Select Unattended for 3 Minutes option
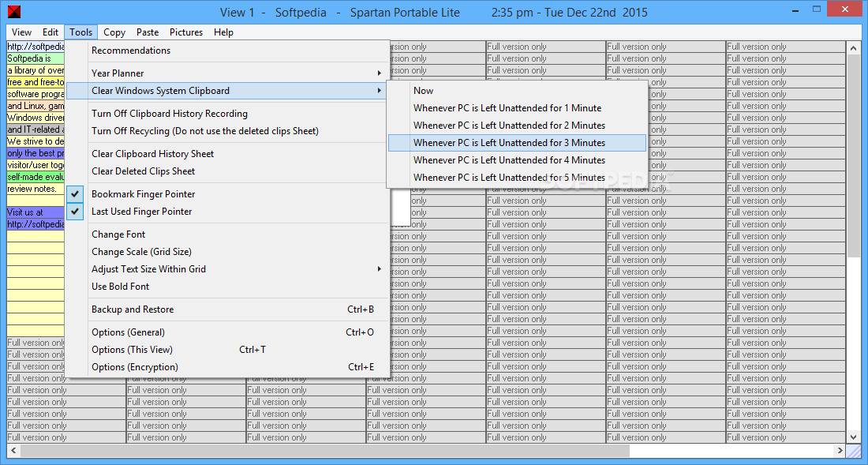This screenshot has height=465, width=868. coord(517,143)
